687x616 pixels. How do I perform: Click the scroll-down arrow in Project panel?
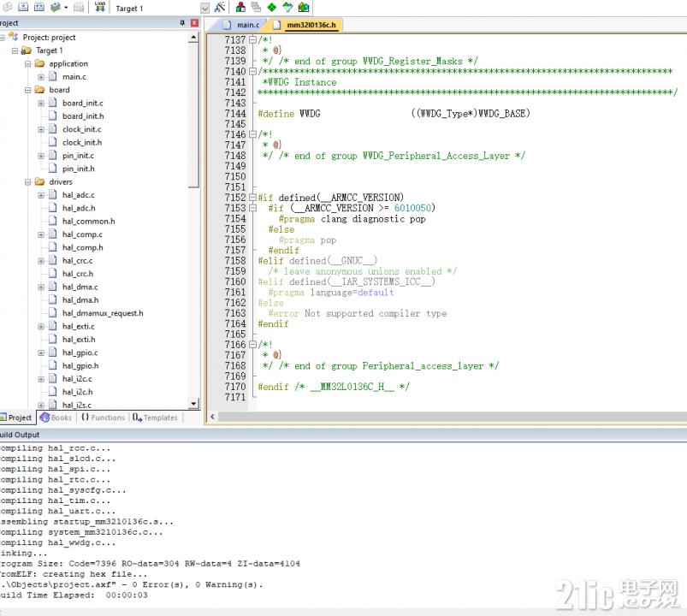[x=193, y=404]
